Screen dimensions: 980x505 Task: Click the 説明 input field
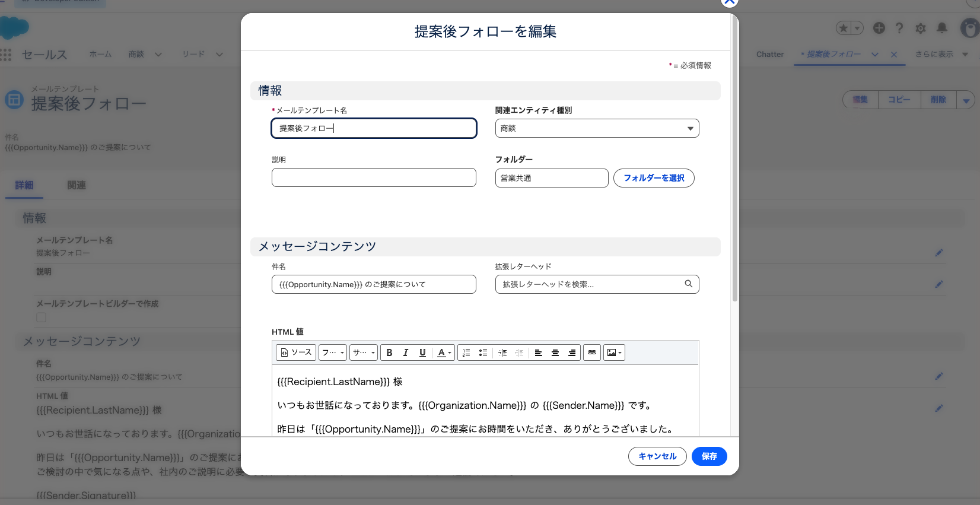click(x=374, y=177)
